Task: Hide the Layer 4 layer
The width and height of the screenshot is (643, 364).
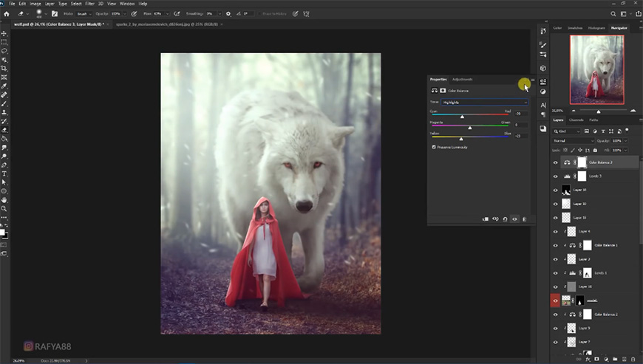Action: point(556,232)
